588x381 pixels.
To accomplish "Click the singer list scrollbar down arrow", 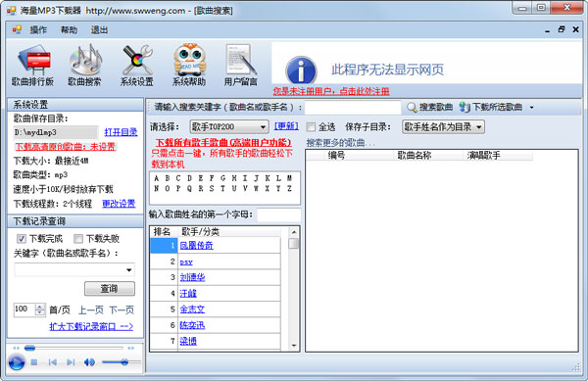I will [294, 346].
